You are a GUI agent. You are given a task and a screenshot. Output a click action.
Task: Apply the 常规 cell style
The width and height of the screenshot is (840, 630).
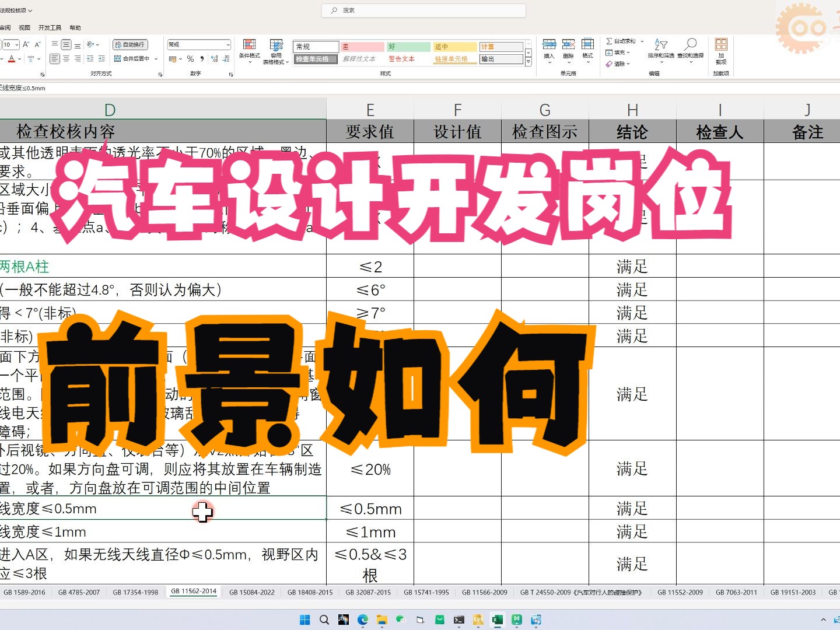tap(316, 47)
